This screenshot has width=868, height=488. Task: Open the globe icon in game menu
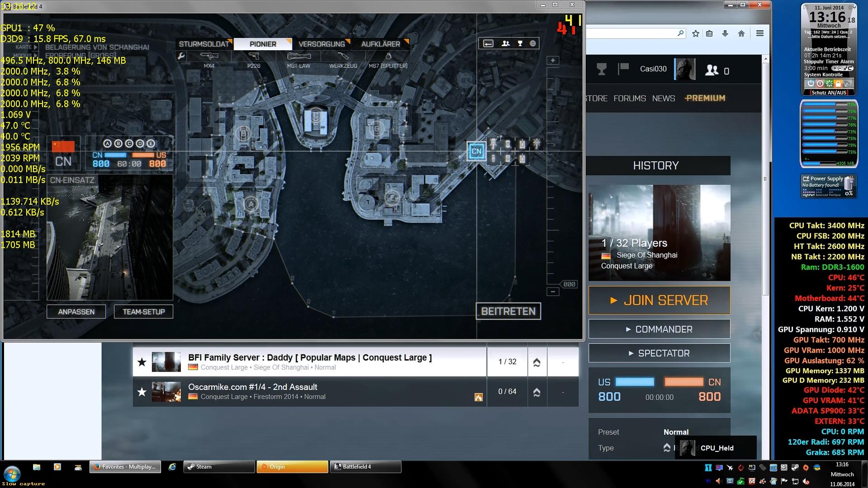533,43
